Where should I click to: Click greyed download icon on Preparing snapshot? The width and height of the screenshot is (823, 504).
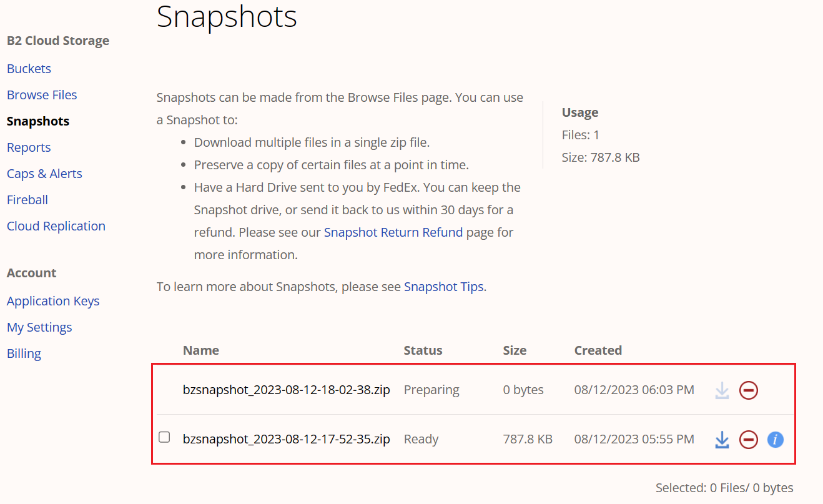(722, 390)
